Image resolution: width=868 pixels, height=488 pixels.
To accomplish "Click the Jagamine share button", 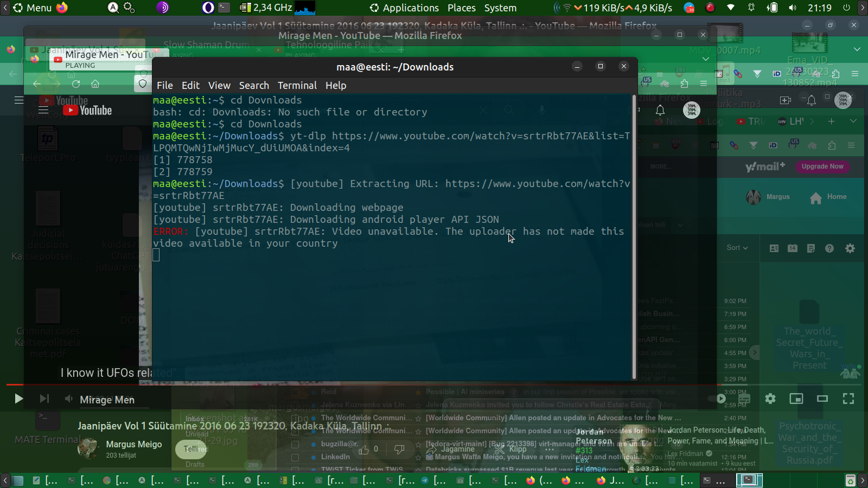I will (451, 449).
